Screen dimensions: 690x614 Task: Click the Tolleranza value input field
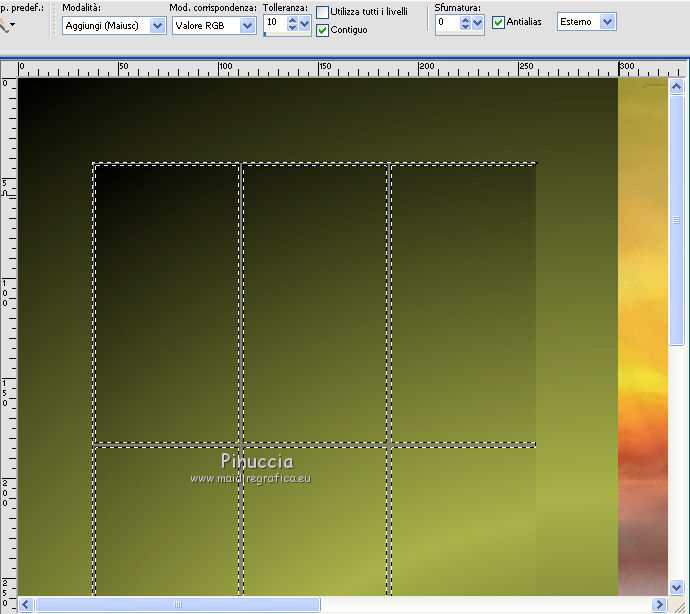point(274,23)
